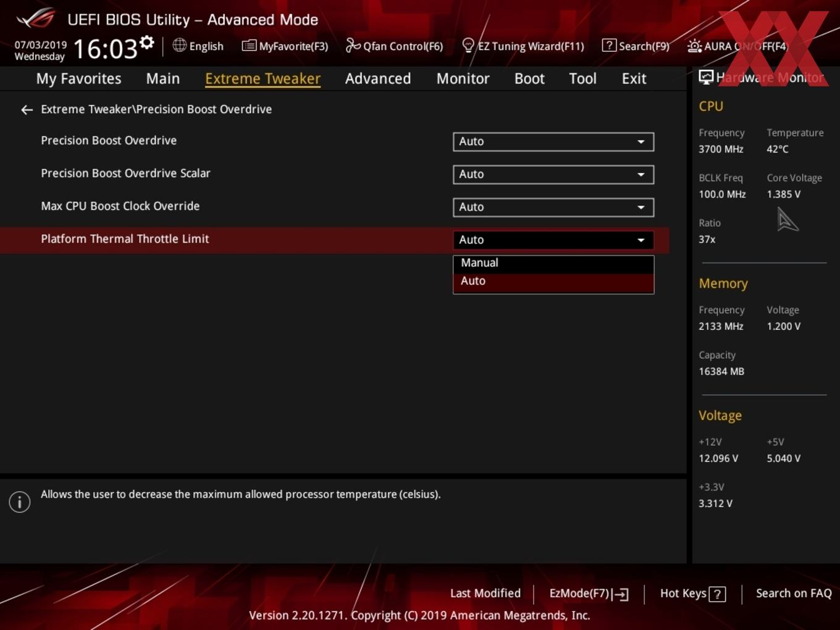Switch to the Tool tab

582,78
